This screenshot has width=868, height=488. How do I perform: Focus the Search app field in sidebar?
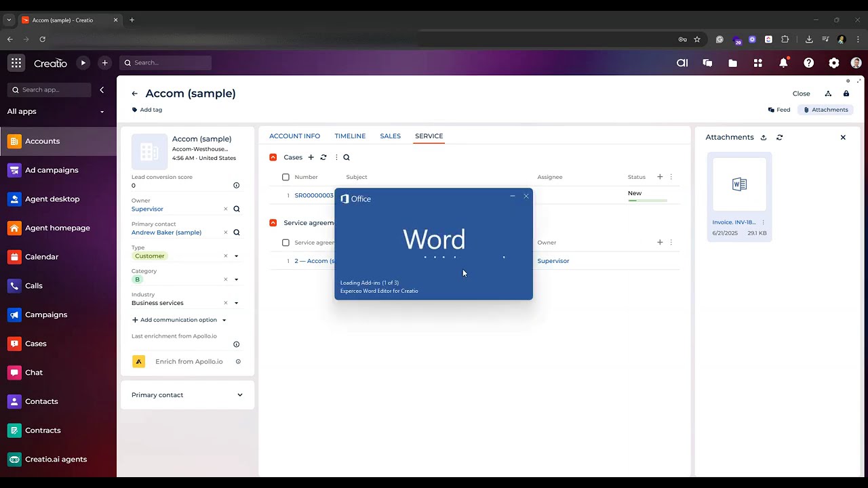(x=49, y=89)
